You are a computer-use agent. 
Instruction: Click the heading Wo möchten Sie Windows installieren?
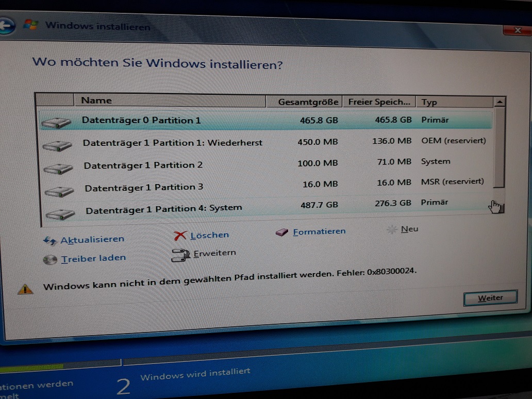pyautogui.click(x=157, y=63)
